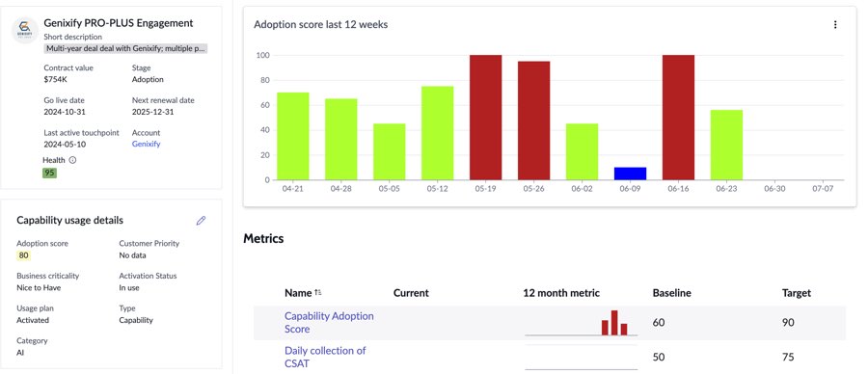Image resolution: width=868 pixels, height=374 pixels.
Task: Click the red 06-16 bar
Action: tap(678, 118)
